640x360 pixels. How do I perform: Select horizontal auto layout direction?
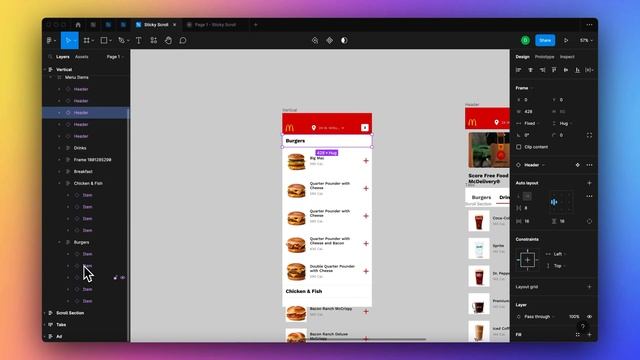[x=527, y=196]
